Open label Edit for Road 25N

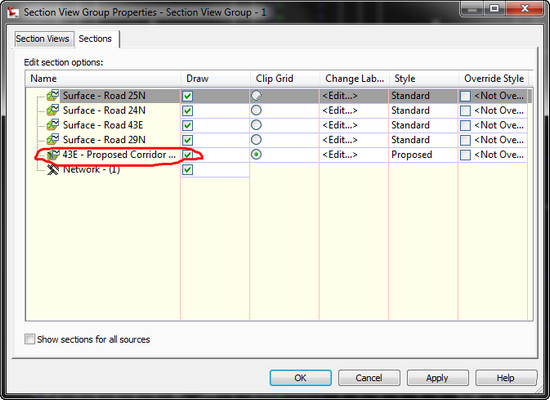[x=340, y=95]
